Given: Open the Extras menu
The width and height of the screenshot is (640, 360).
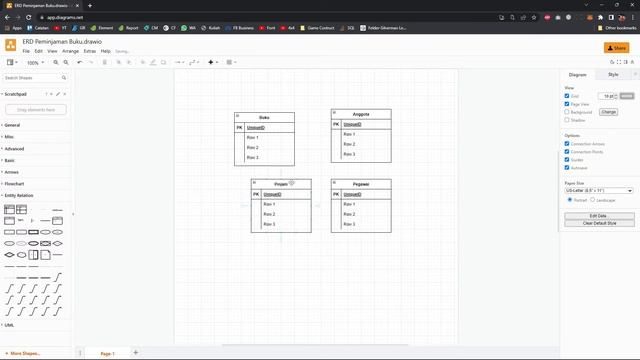Looking at the screenshot, I should [x=90, y=51].
